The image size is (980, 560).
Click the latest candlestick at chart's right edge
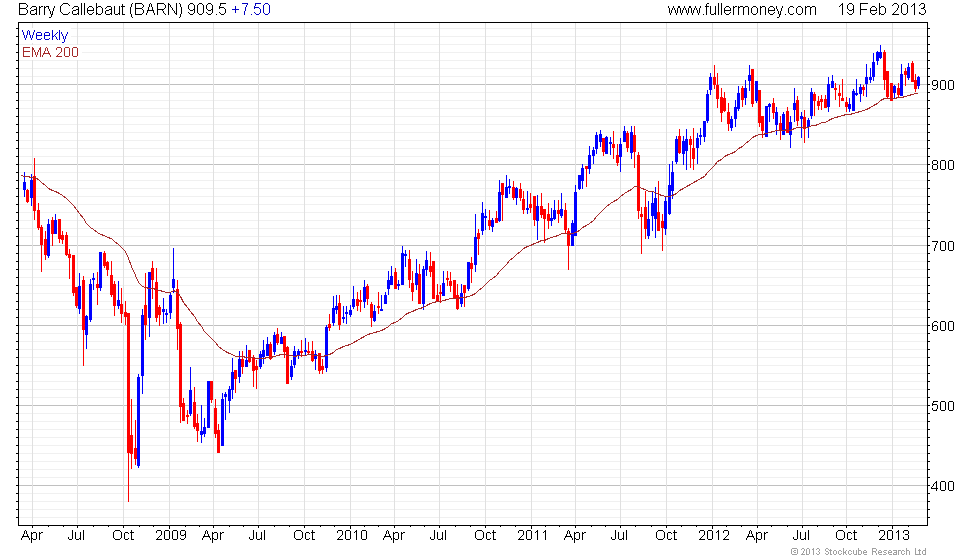[x=918, y=82]
